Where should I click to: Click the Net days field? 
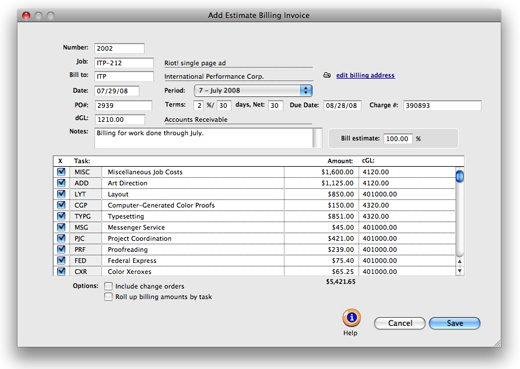click(x=276, y=106)
